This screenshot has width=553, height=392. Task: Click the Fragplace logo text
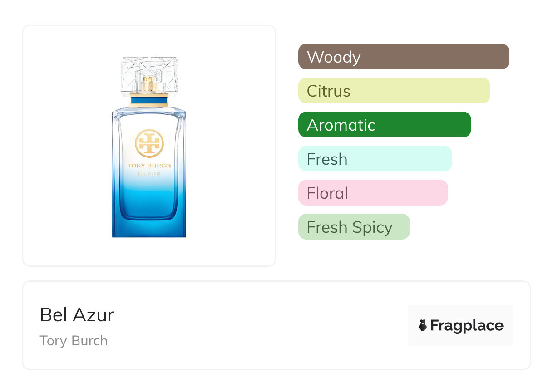467,325
